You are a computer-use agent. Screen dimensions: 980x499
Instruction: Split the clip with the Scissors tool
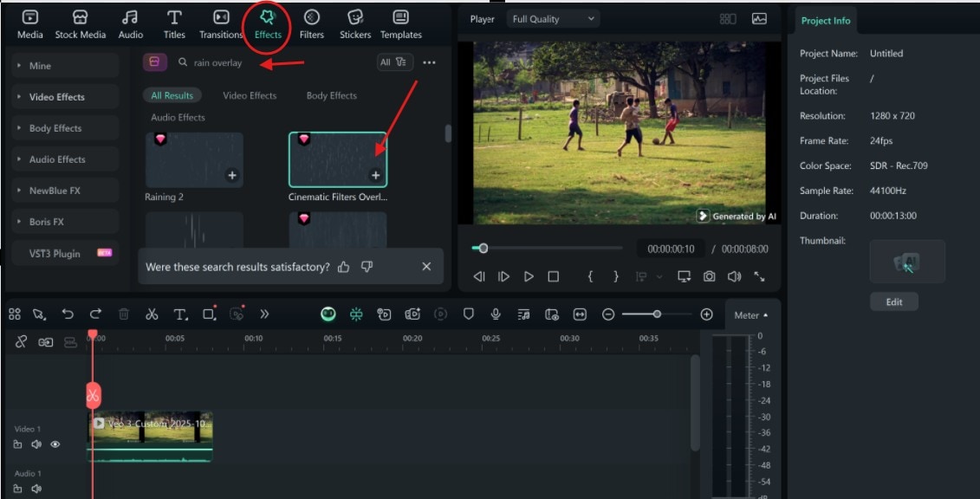[x=152, y=314]
